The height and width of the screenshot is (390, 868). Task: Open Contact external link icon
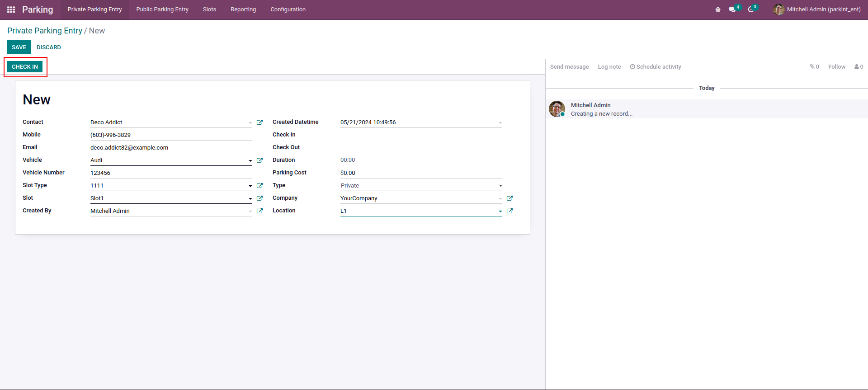click(259, 122)
